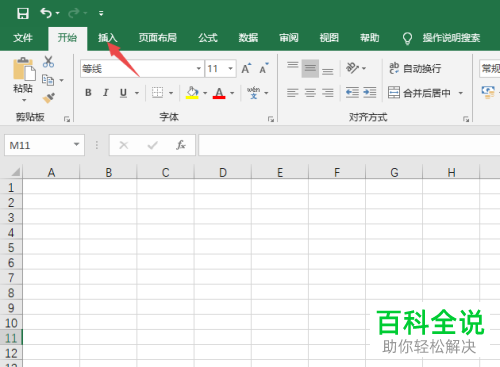Click Increase Indent icon

370,92
